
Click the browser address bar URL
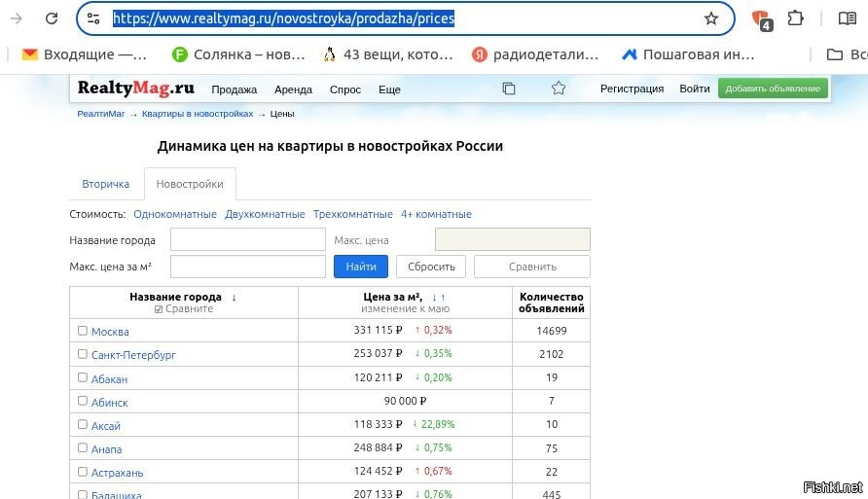point(283,18)
